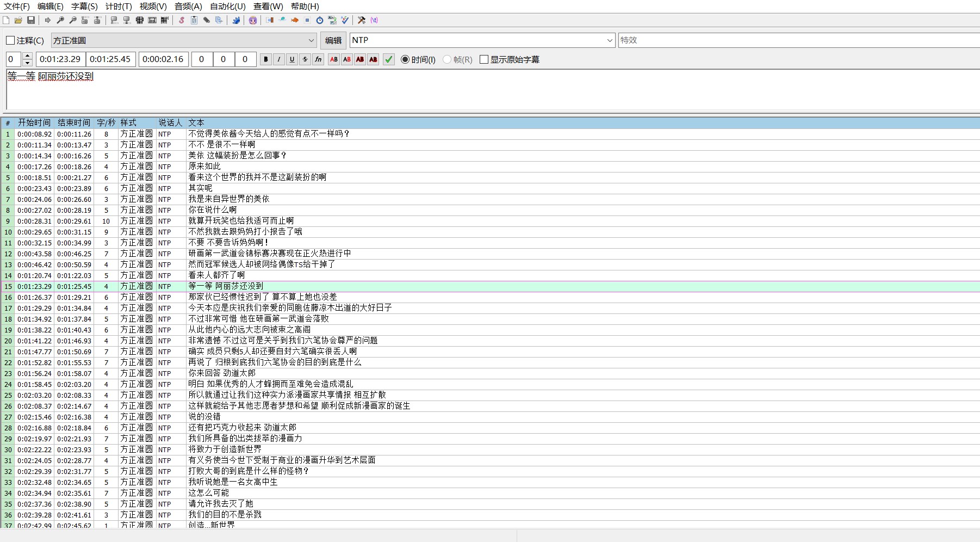The image size is (980, 542).
Task: Click the 编辑 style edit button
Action: click(333, 40)
